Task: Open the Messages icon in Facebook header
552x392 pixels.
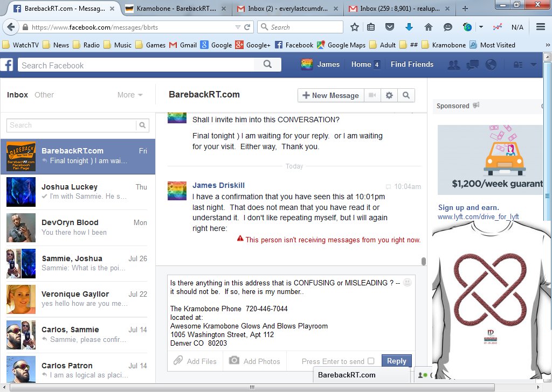Action: tap(472, 65)
